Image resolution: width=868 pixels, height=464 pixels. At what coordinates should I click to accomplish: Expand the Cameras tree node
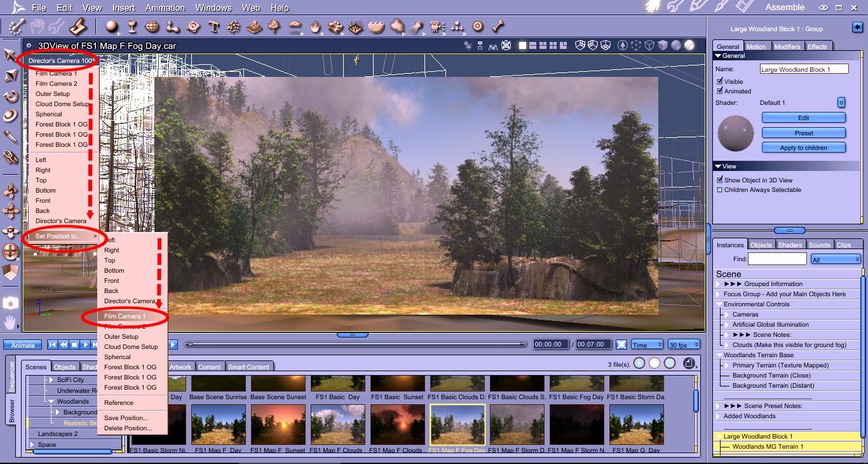click(x=727, y=315)
